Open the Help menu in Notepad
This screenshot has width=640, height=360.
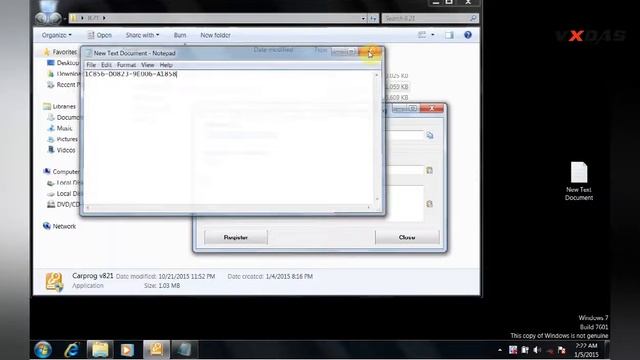pos(166,65)
